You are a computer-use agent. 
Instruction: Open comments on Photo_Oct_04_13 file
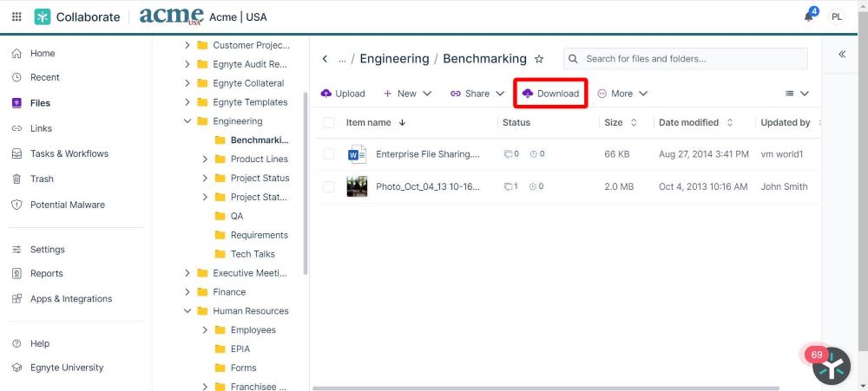[511, 187]
